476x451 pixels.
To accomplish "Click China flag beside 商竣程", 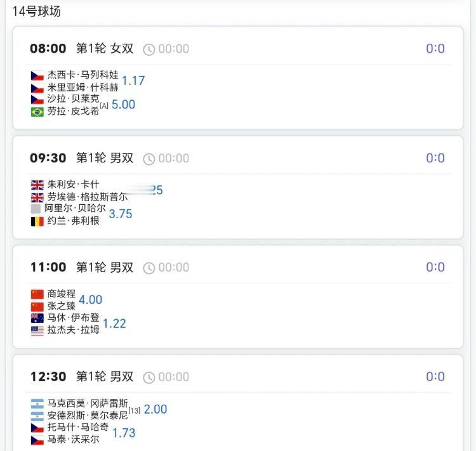I will [x=37, y=294].
